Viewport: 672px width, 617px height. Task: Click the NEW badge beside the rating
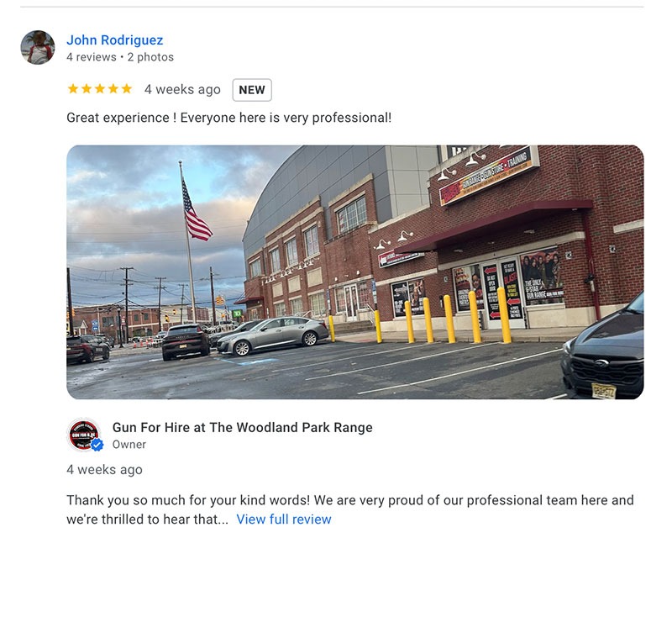pos(252,90)
